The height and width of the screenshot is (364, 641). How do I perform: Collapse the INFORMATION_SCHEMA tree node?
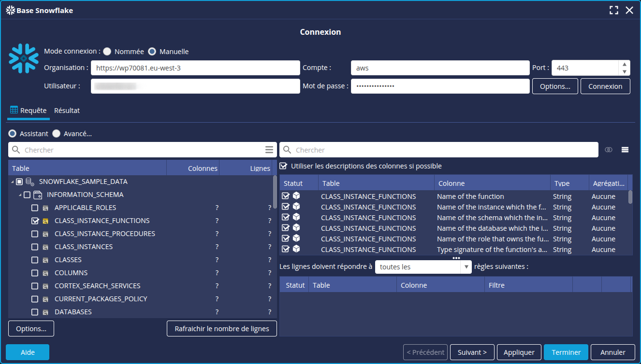[x=20, y=195]
